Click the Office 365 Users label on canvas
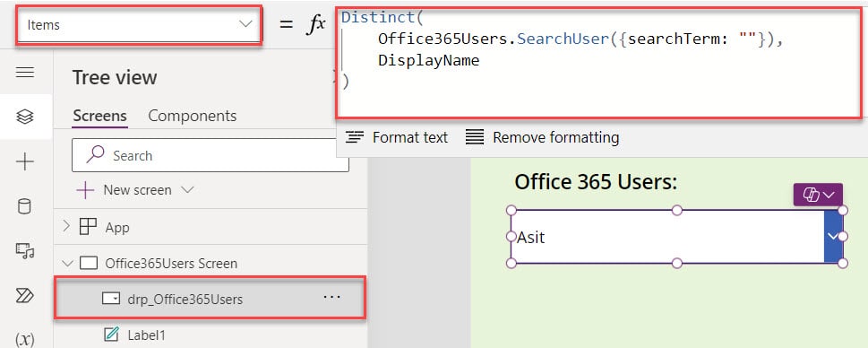 pyautogui.click(x=596, y=181)
